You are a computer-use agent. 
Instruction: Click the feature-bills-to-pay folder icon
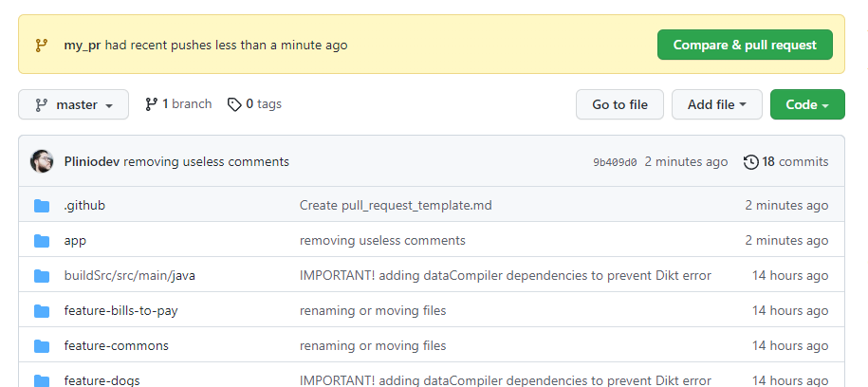click(42, 311)
